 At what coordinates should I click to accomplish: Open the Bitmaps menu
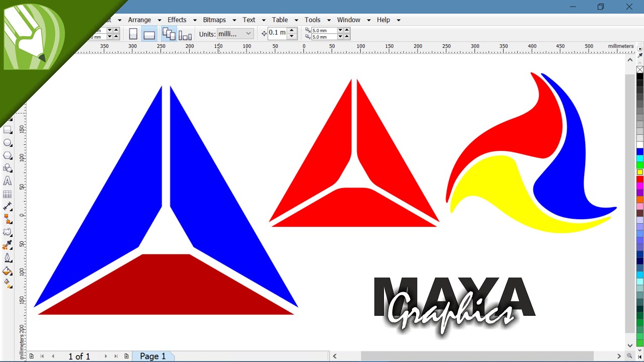tap(214, 20)
